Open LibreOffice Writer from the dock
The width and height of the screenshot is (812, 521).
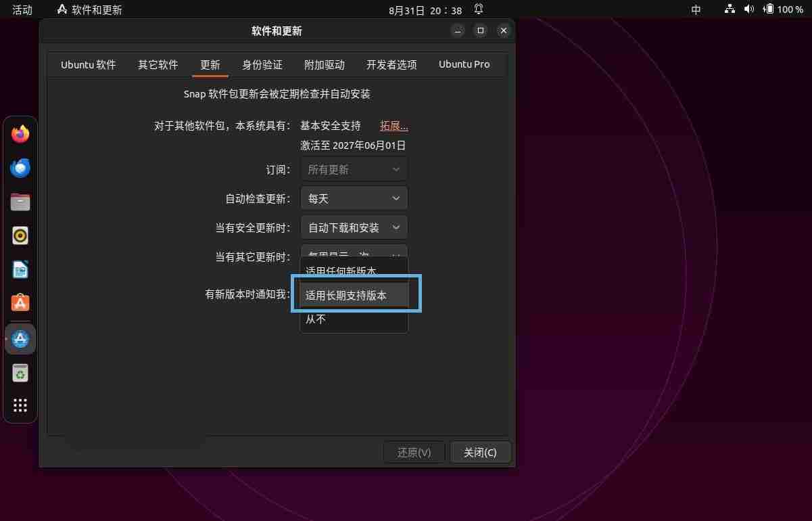(x=20, y=270)
